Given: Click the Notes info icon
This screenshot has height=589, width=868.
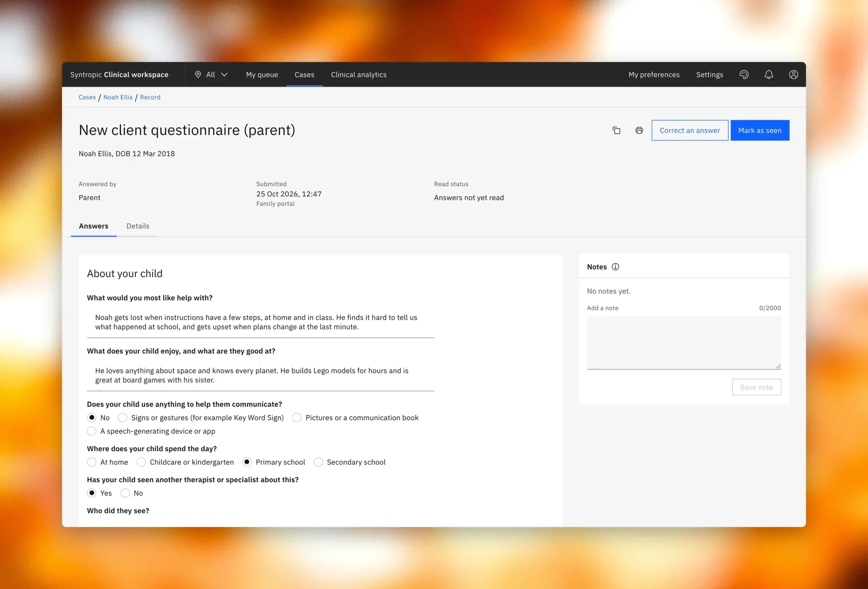Looking at the screenshot, I should (x=615, y=267).
